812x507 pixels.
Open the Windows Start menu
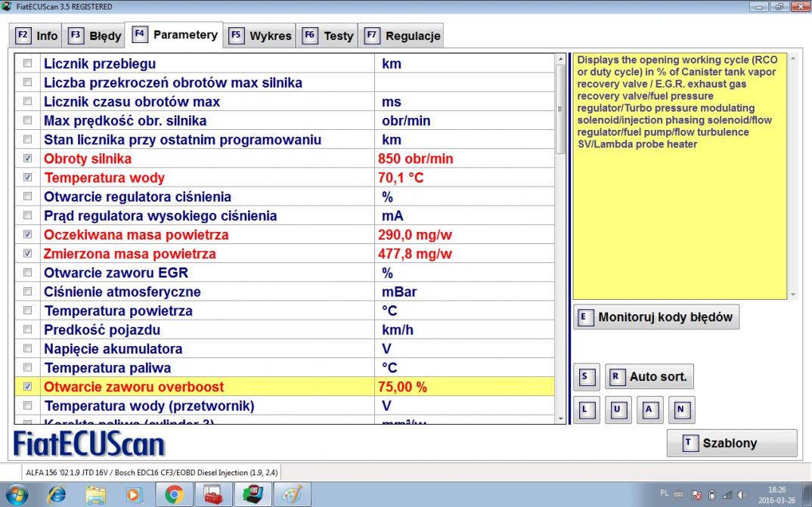click(x=17, y=495)
